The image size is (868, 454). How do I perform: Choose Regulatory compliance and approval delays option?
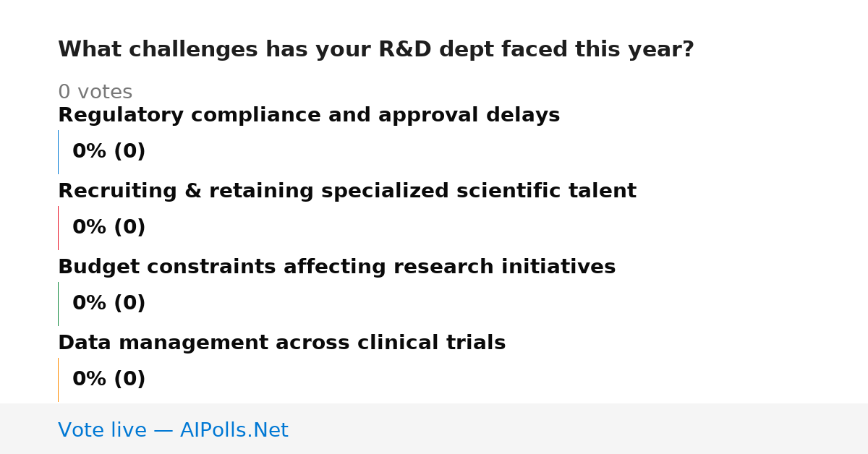(x=309, y=116)
